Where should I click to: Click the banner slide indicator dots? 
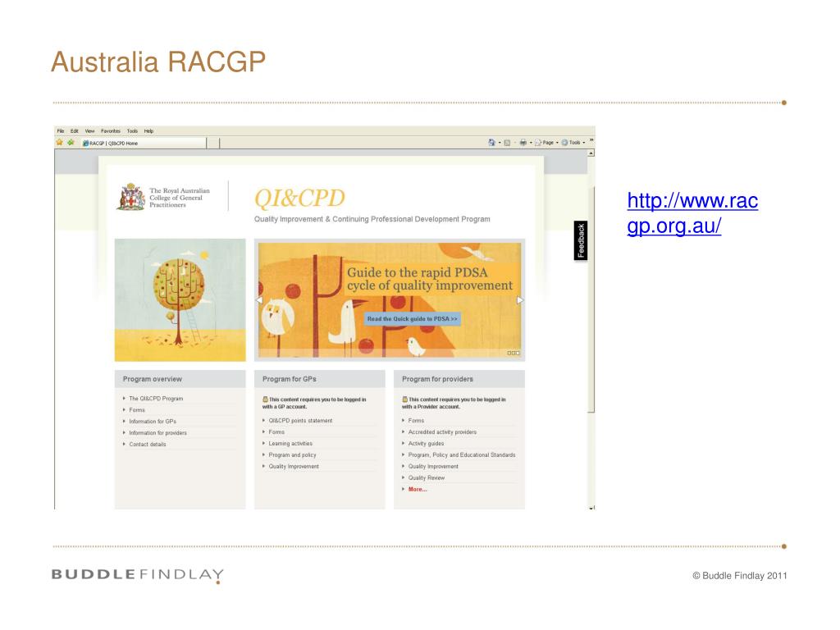[x=514, y=353]
